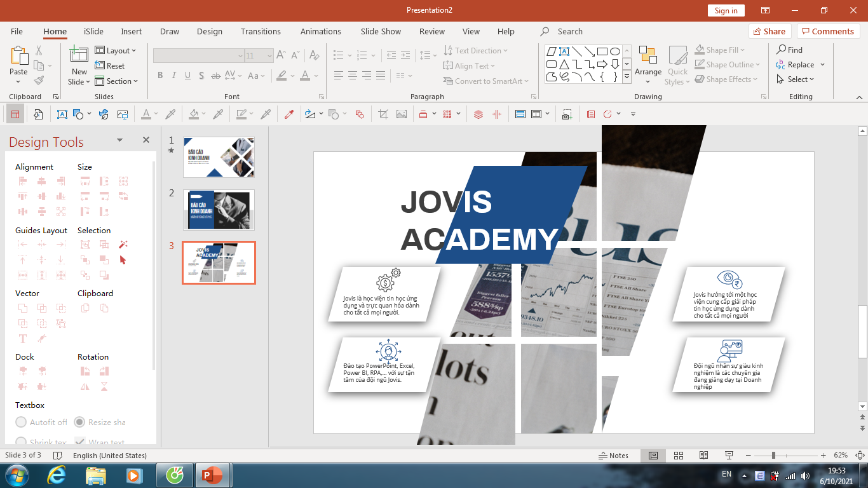This screenshot has height=488, width=868.
Task: Select slide 1 thumbnail
Action: pos(219,157)
